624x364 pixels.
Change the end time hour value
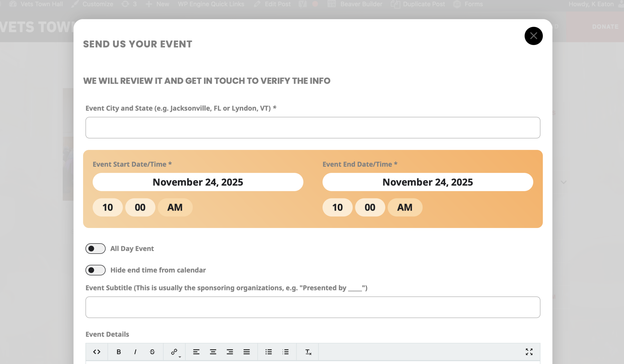click(x=337, y=207)
